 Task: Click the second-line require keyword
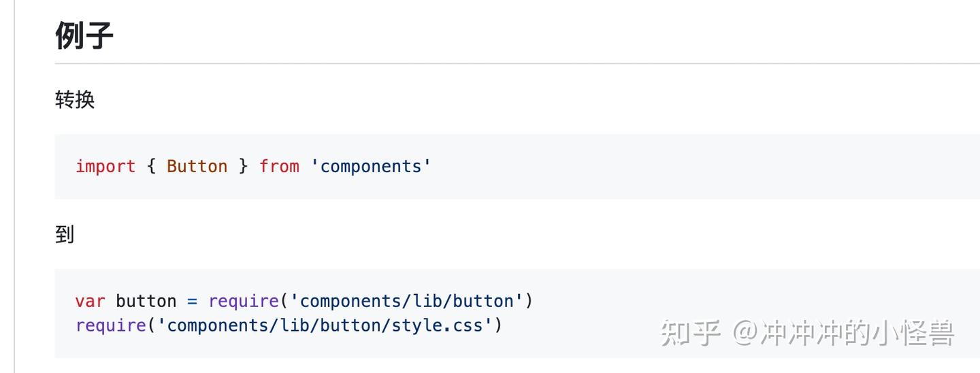(110, 325)
